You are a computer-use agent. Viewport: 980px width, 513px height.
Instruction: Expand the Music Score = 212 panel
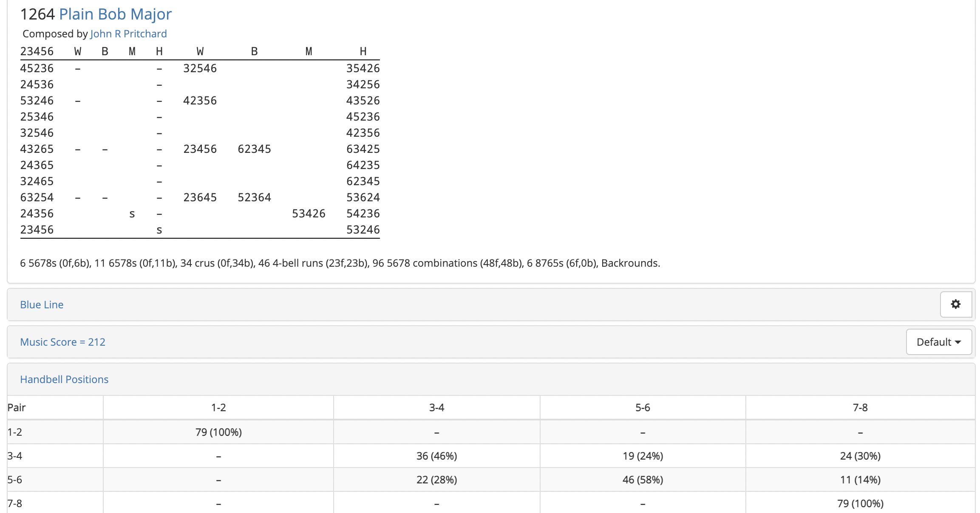coord(62,342)
